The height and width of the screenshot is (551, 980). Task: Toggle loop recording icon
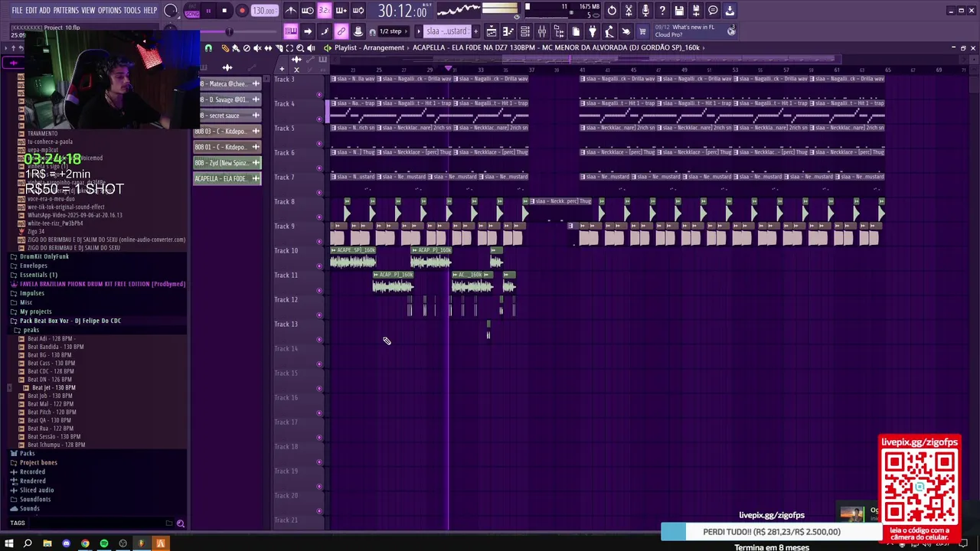pyautogui.click(x=358, y=11)
